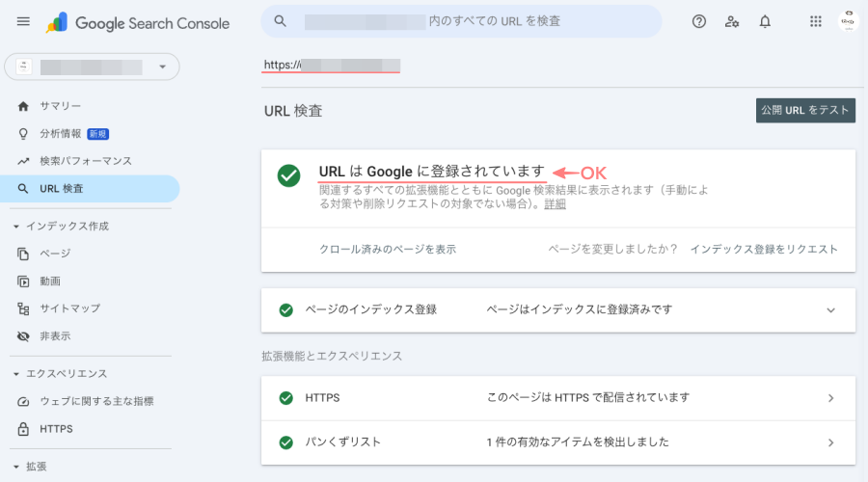Click the play-box icon beside 動画
The image size is (868, 482).
click(23, 281)
